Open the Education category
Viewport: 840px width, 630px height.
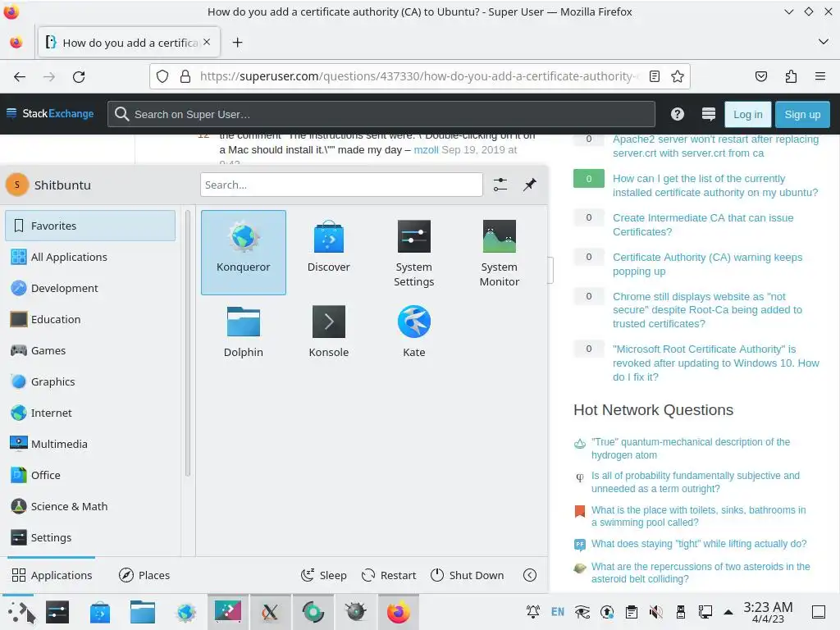[90, 319]
